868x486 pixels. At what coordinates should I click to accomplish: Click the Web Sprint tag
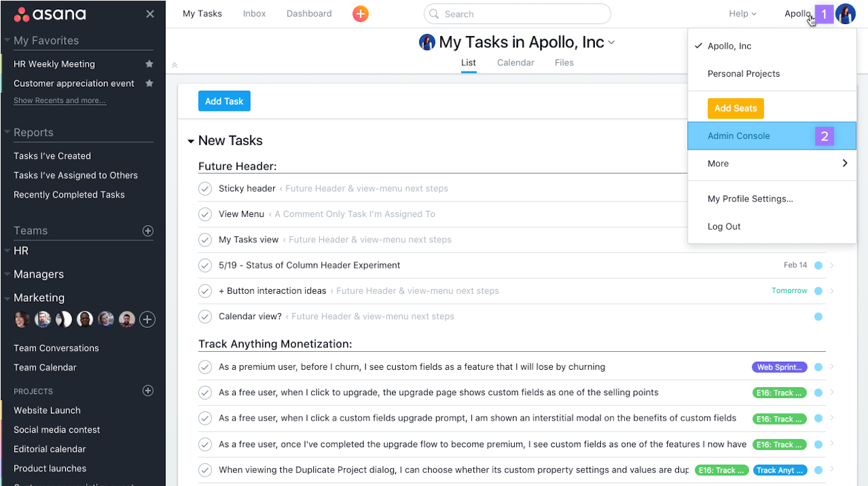click(x=780, y=367)
